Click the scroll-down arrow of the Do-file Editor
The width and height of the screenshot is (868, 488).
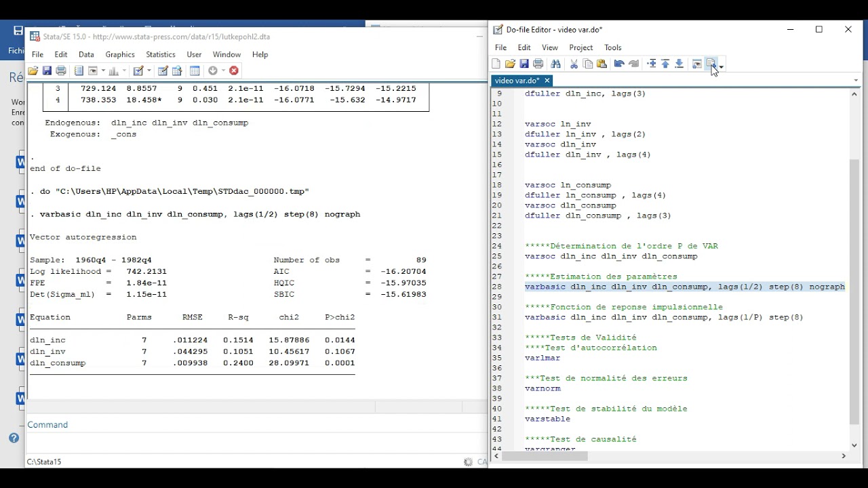pyautogui.click(x=854, y=445)
